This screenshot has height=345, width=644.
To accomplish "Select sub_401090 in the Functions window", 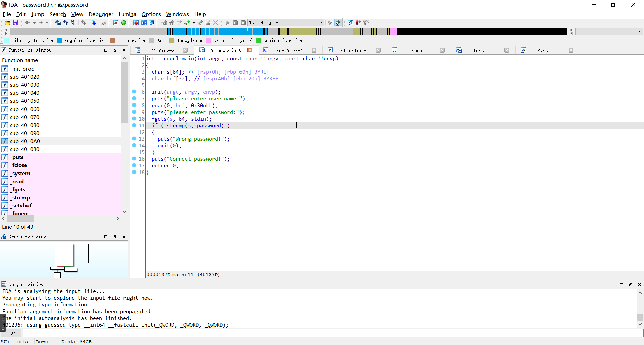I will [24, 133].
